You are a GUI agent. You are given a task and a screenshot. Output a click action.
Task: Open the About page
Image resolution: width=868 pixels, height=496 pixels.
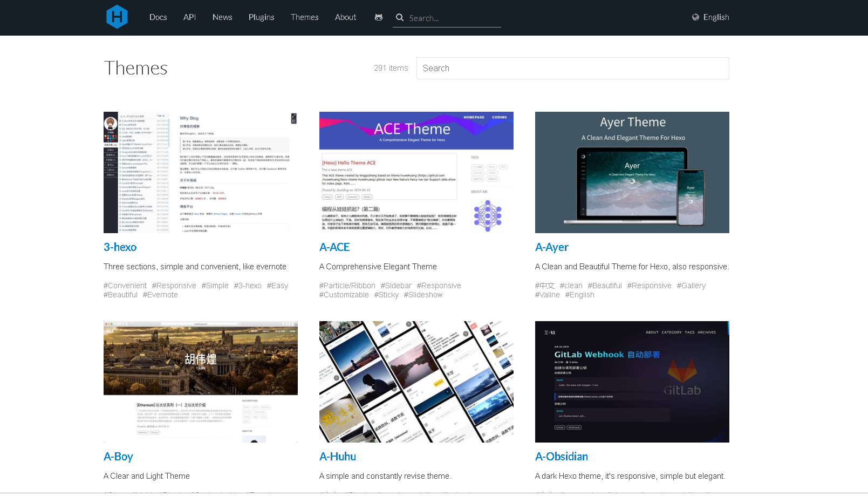click(346, 17)
